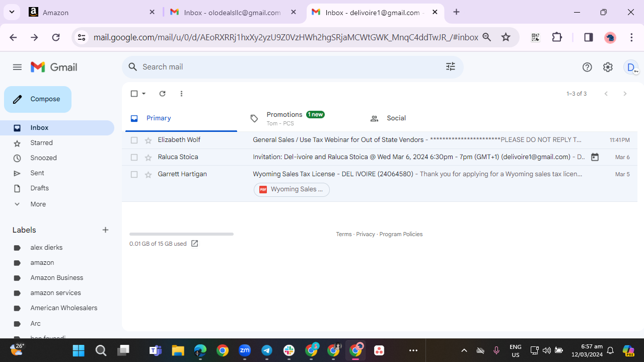
Task: Go to newer messages arrow
Action: [x=606, y=94]
